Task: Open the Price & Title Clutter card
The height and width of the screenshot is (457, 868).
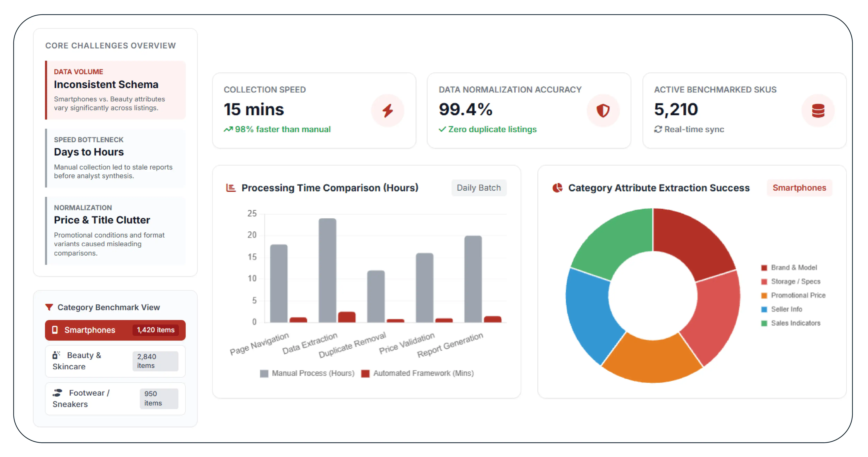Action: coord(115,231)
